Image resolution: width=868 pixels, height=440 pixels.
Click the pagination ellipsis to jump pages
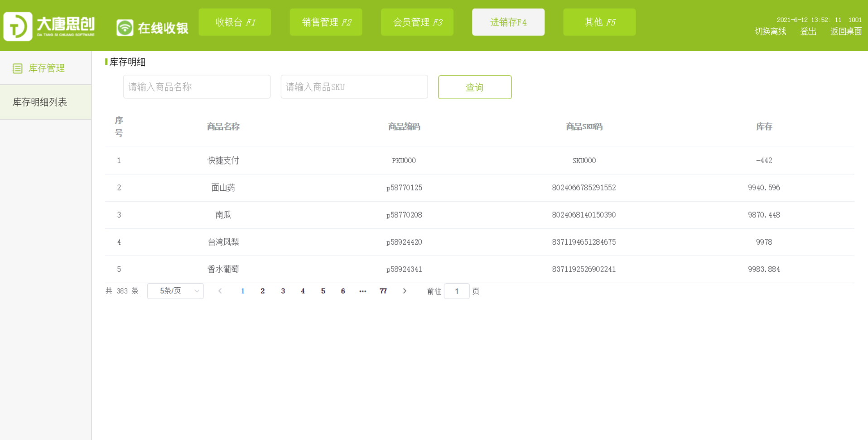click(x=362, y=291)
